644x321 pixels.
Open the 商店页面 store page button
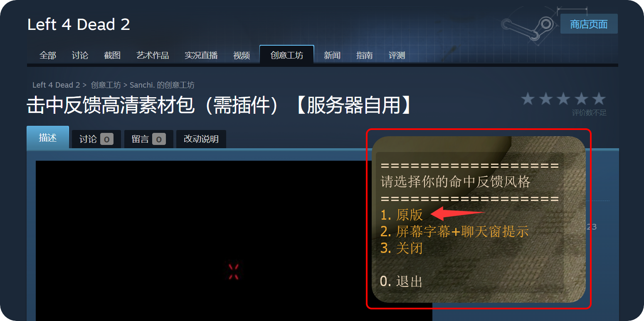click(589, 24)
